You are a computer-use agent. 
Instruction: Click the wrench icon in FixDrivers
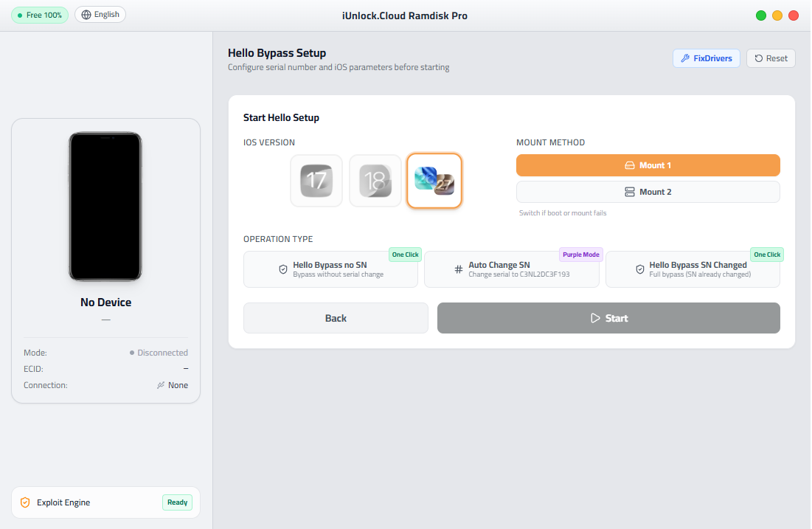click(x=685, y=58)
